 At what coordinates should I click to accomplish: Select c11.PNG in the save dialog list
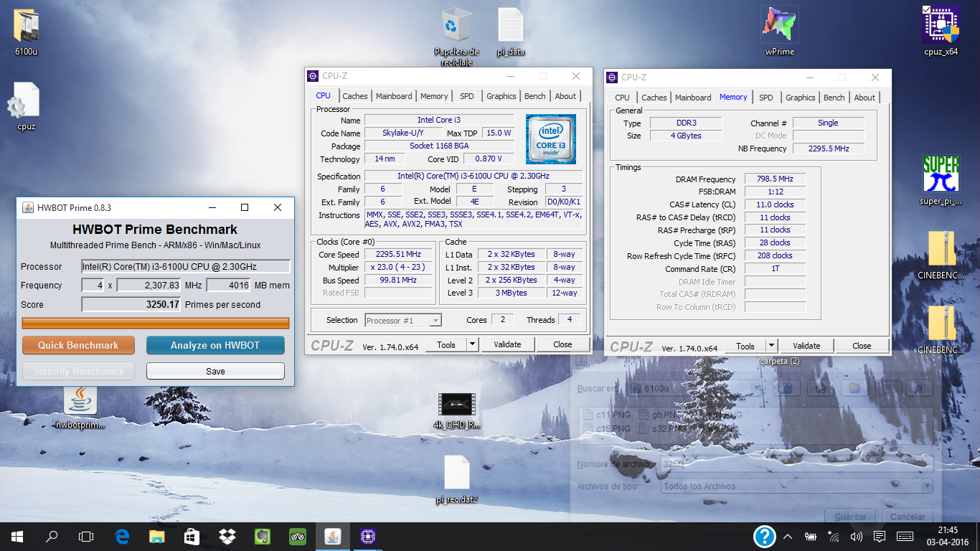[x=607, y=415]
